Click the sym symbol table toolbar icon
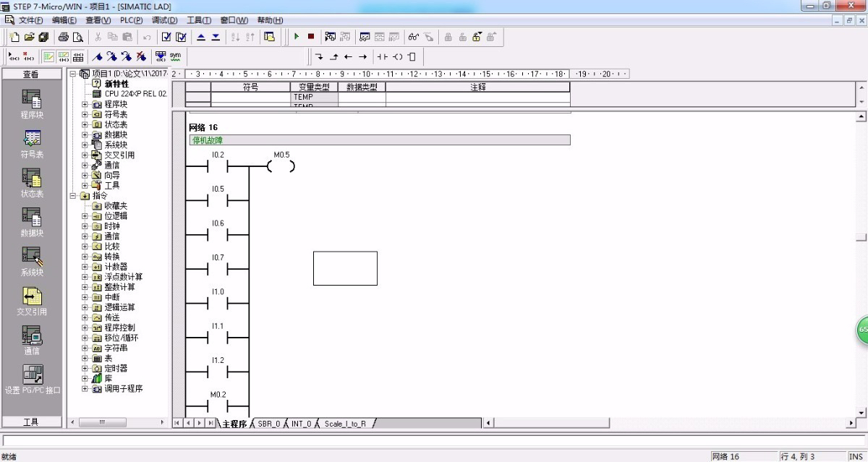 (x=175, y=56)
